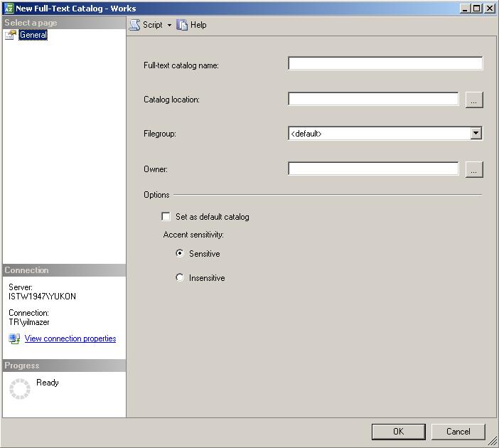Browse for owner using ellipsis button
Image resolution: width=499 pixels, height=448 pixels.
(x=474, y=169)
